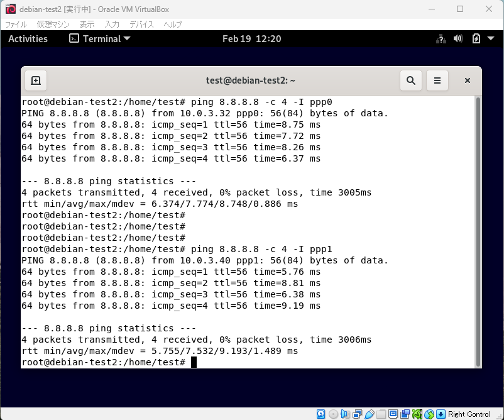Click the shared folders status icon
This screenshot has height=420, width=504.
click(381, 414)
